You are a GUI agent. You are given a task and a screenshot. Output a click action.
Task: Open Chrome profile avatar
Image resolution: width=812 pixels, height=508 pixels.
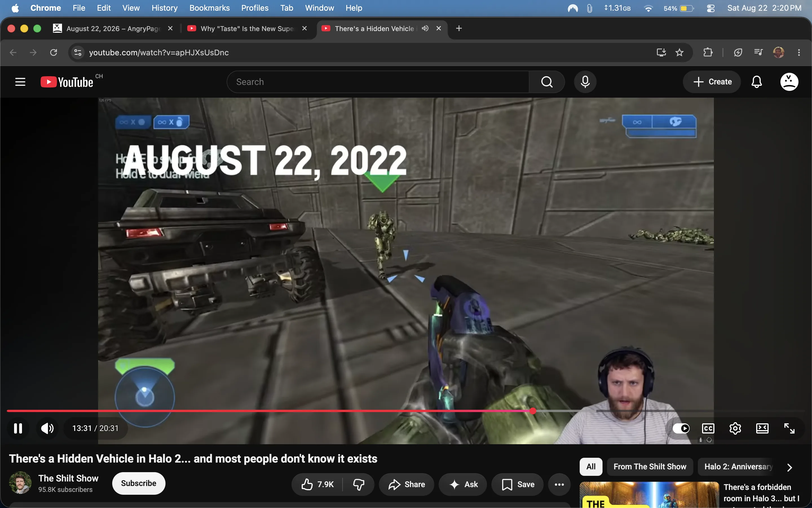(778, 52)
